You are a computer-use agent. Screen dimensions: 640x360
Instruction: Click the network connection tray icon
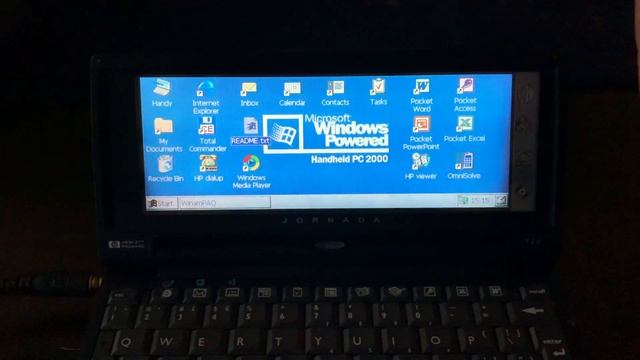click(463, 200)
